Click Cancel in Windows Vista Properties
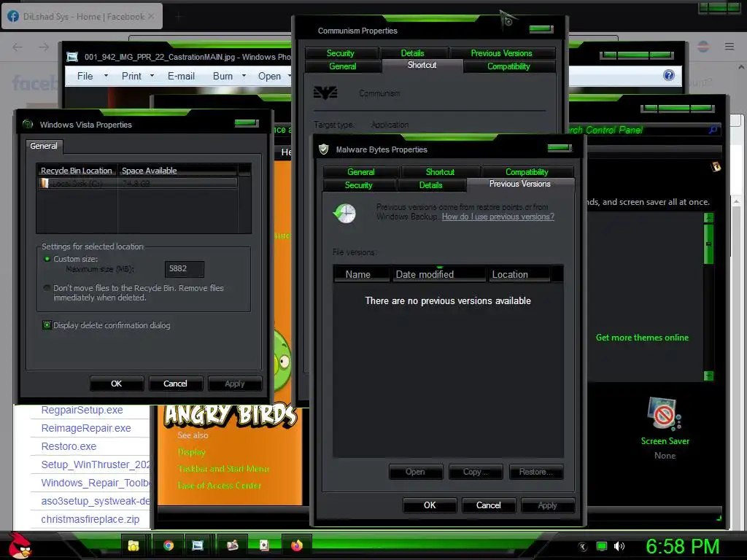The height and width of the screenshot is (560, 747). click(x=175, y=384)
